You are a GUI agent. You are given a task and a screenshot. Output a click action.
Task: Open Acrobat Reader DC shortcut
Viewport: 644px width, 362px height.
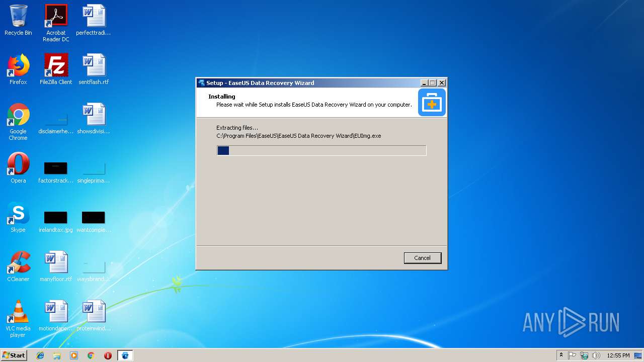click(56, 23)
